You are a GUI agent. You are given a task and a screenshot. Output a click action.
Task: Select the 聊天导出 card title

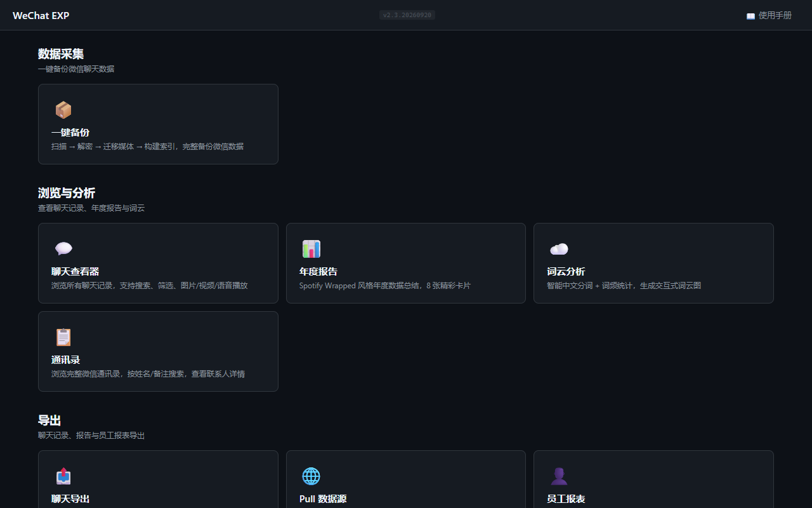click(x=70, y=499)
